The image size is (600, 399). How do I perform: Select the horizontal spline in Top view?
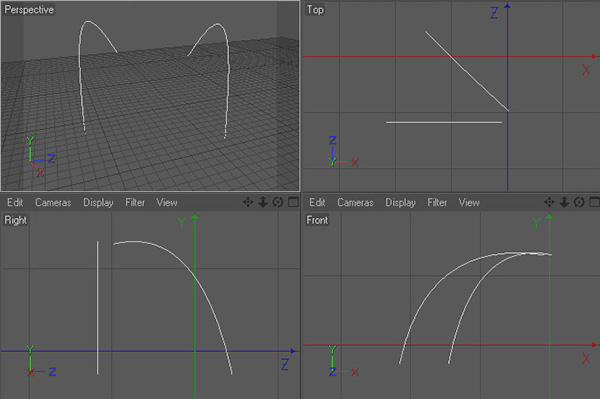pos(444,122)
